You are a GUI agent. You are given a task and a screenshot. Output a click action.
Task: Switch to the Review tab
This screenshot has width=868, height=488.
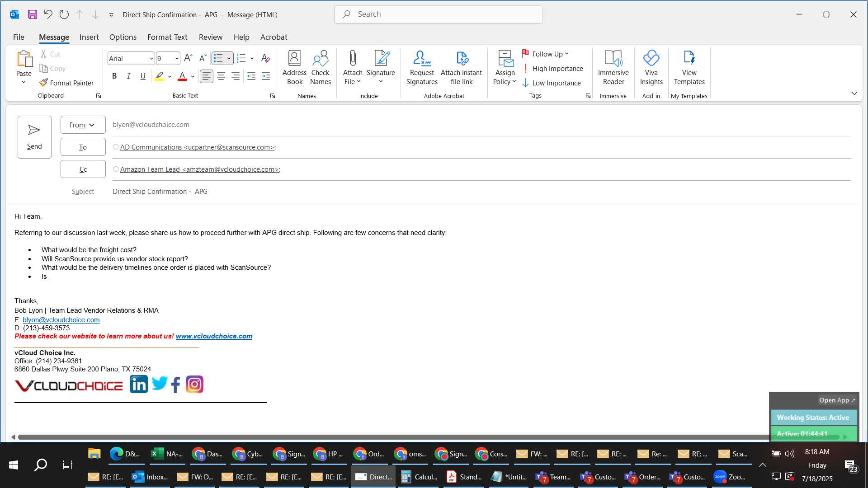click(x=211, y=37)
